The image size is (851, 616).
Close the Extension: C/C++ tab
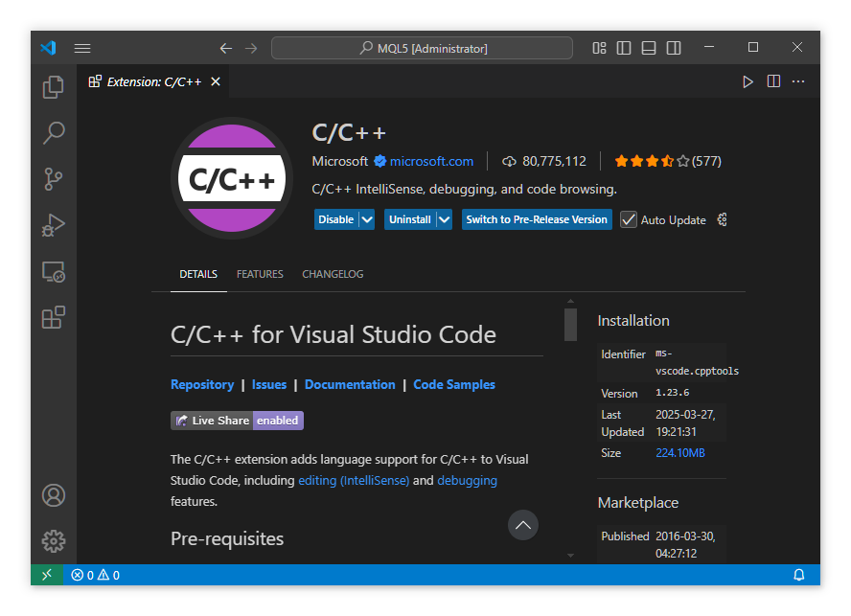216,81
